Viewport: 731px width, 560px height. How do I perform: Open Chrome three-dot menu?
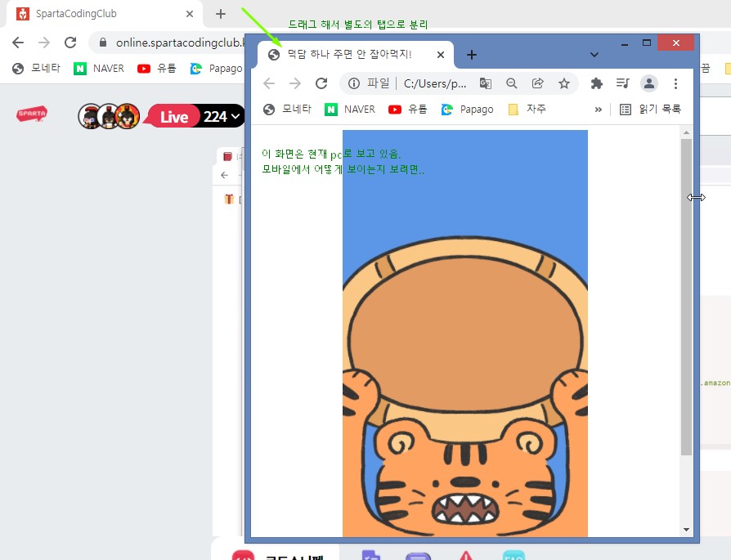[675, 83]
